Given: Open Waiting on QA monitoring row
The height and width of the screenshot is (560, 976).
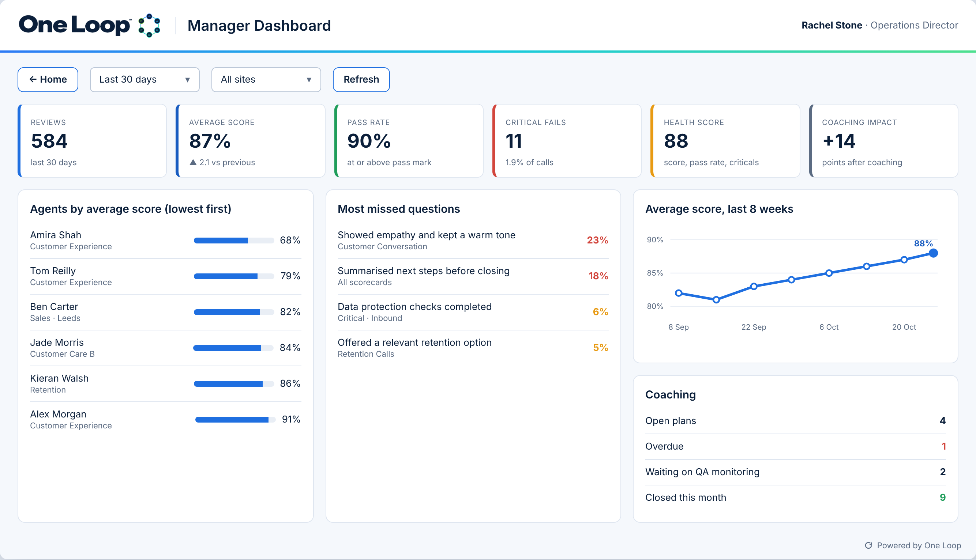Looking at the screenshot, I should click(x=796, y=472).
